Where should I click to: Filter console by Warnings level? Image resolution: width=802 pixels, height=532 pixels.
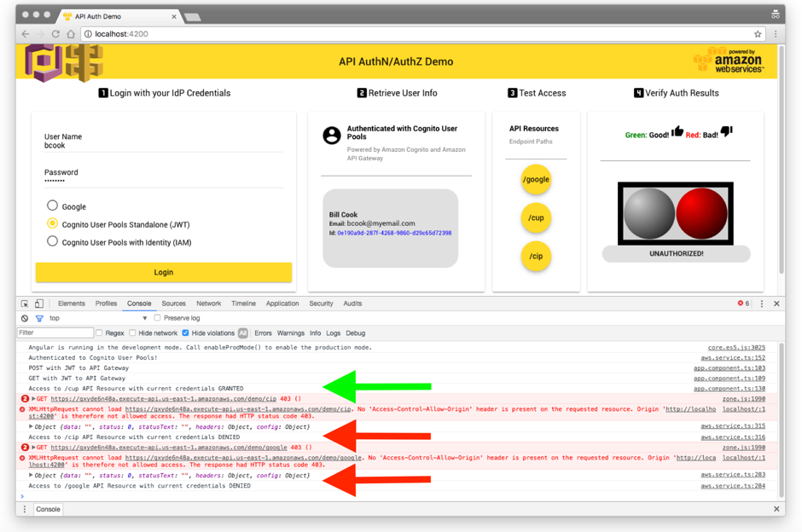point(291,333)
